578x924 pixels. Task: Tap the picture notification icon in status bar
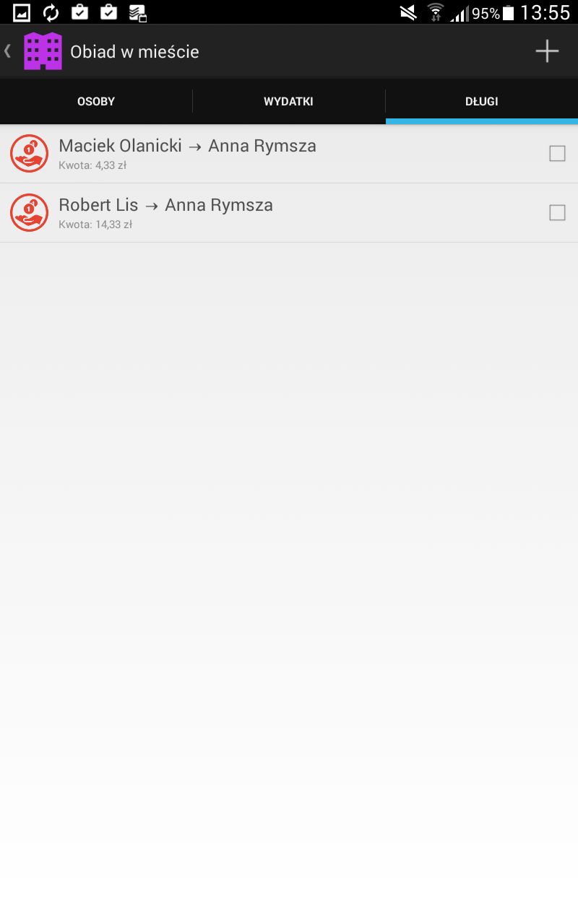pyautogui.click(x=22, y=12)
